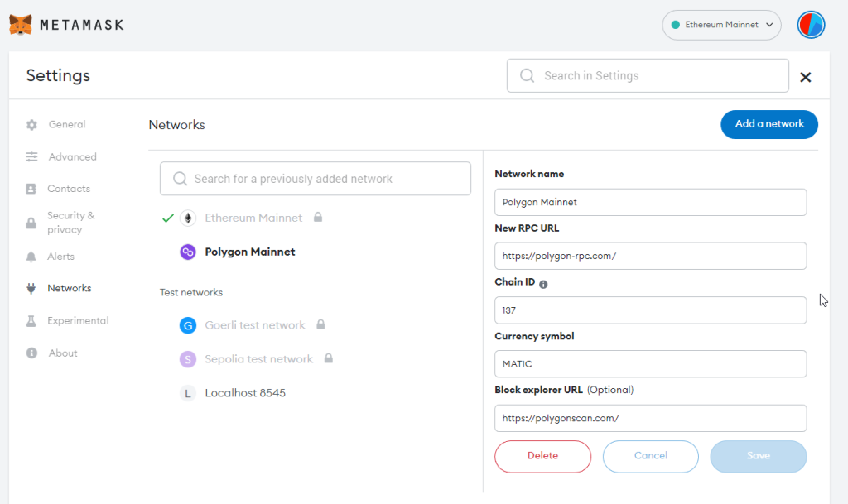Image resolution: width=848 pixels, height=504 pixels.
Task: Click the MetaMask fox logo
Action: tap(22, 25)
